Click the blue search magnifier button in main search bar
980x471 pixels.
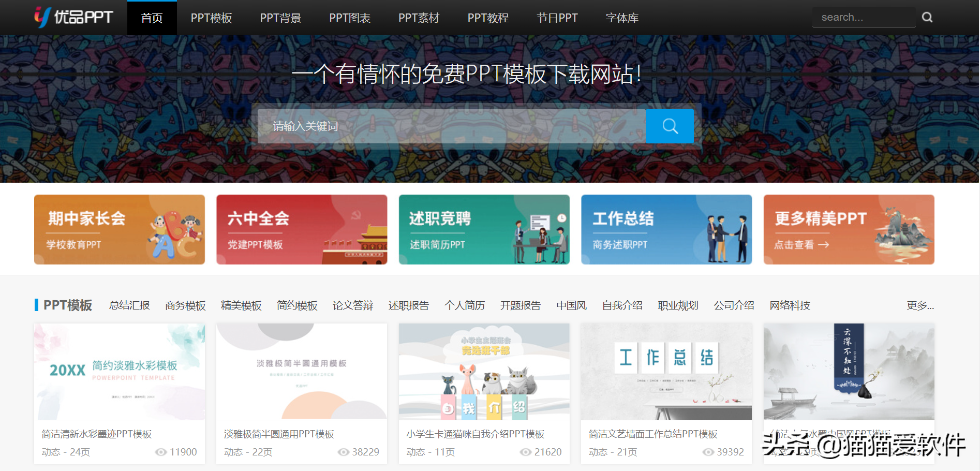[x=670, y=126]
